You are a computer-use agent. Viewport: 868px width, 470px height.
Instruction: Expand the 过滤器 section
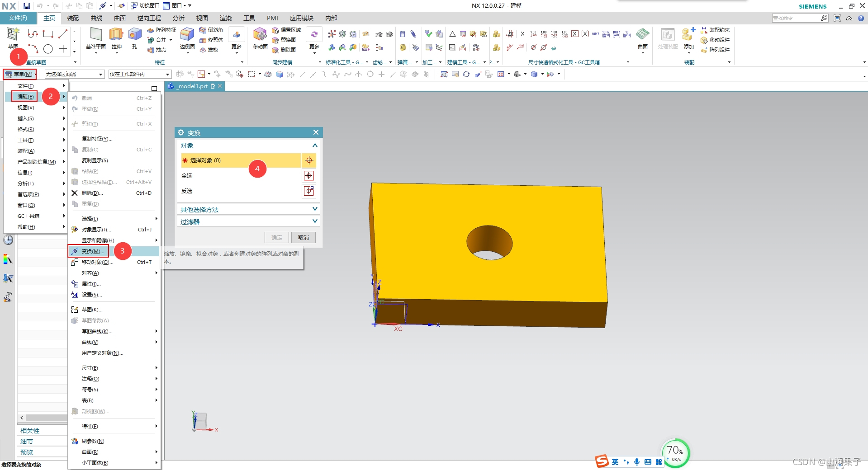click(315, 221)
